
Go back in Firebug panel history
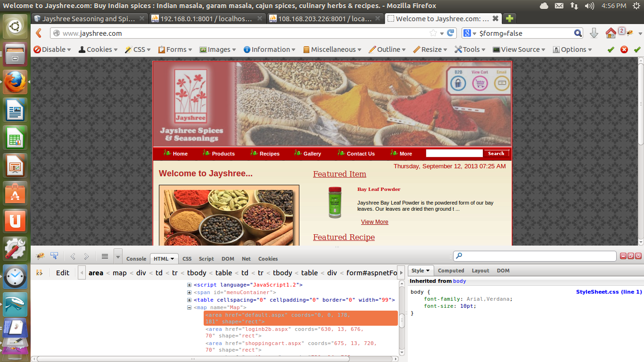pos(73,256)
